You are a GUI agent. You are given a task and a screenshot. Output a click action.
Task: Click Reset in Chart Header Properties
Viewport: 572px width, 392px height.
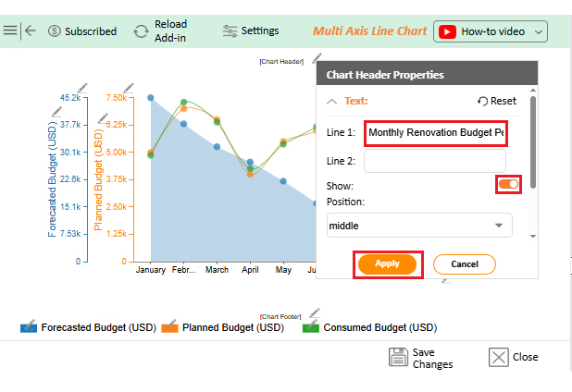tap(497, 101)
